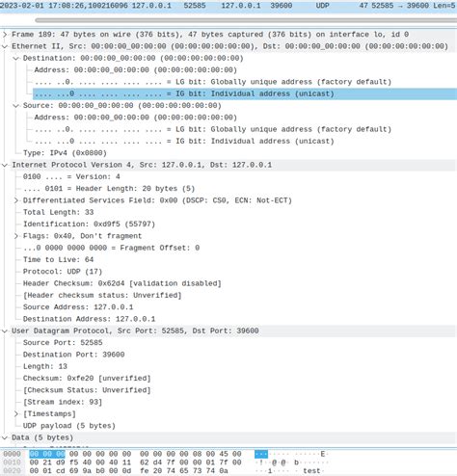Screen dimensions: 457x476
Task: Click highlighted bytes 00 00 00 in hex pane
Action: tap(47, 454)
